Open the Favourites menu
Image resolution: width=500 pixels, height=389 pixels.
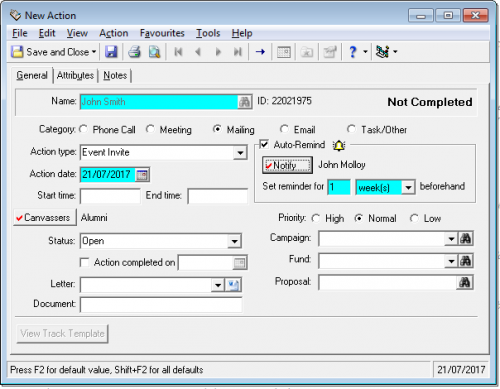[162, 33]
